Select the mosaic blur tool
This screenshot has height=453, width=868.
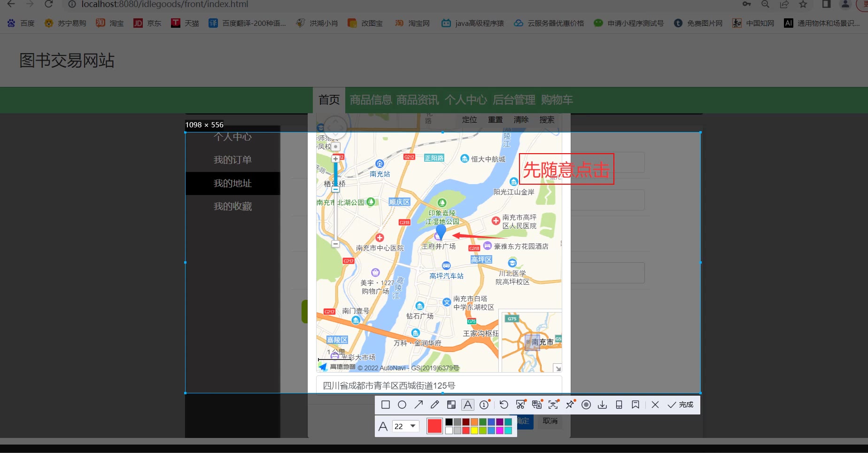(451, 405)
